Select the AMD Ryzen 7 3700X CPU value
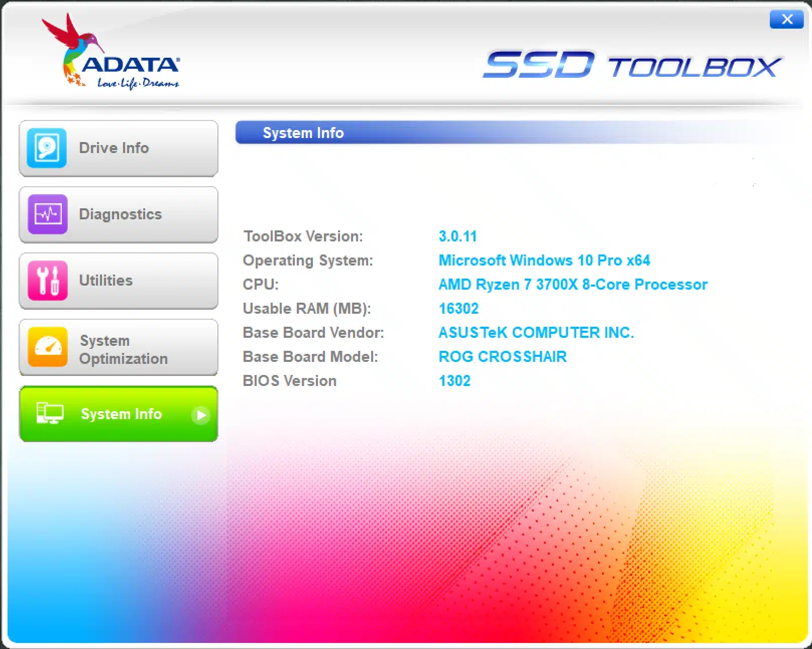The image size is (812, 649). [x=573, y=285]
